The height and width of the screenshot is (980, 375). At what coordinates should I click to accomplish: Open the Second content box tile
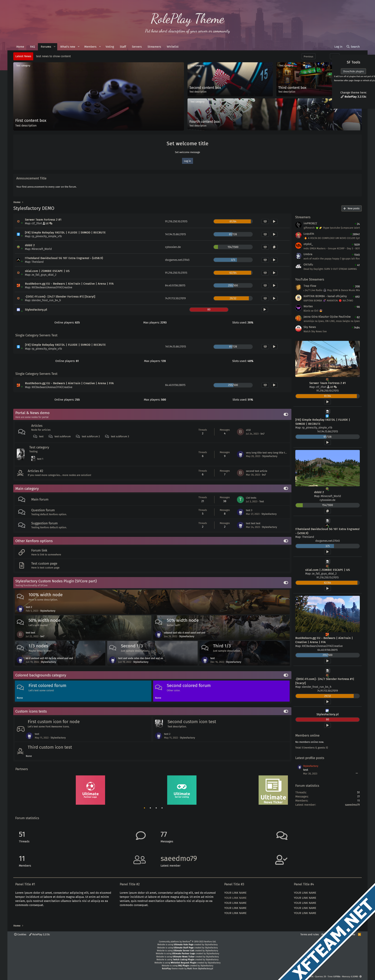click(230, 79)
